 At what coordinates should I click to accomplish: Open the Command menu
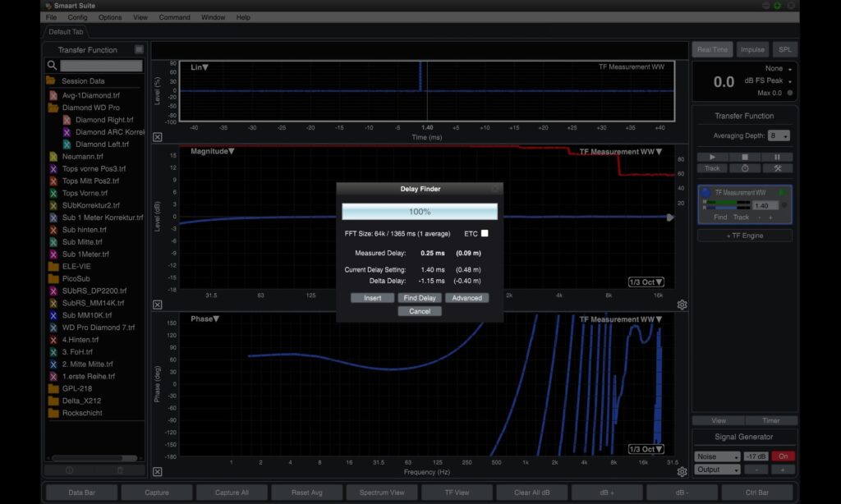pyautogui.click(x=174, y=17)
